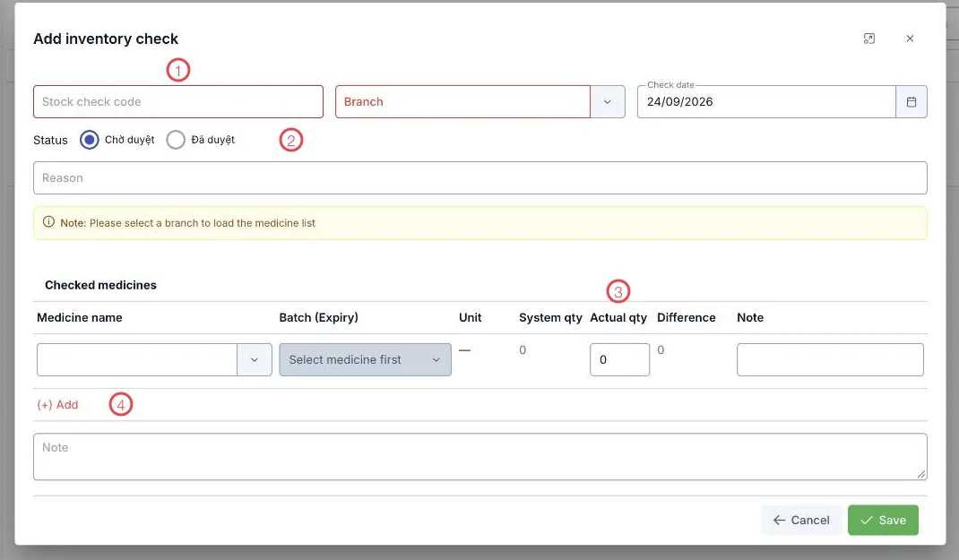Click the Batch (Expiry) column header

(319, 317)
